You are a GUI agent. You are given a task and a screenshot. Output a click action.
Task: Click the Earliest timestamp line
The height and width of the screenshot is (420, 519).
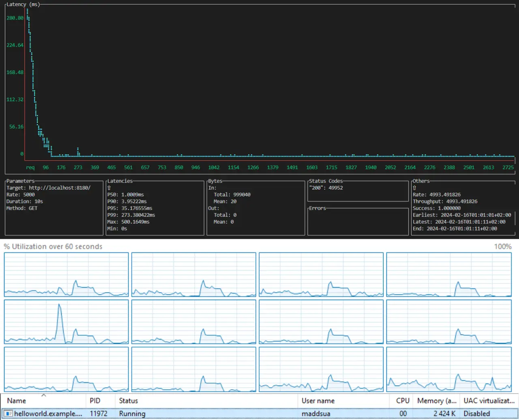[x=462, y=215]
